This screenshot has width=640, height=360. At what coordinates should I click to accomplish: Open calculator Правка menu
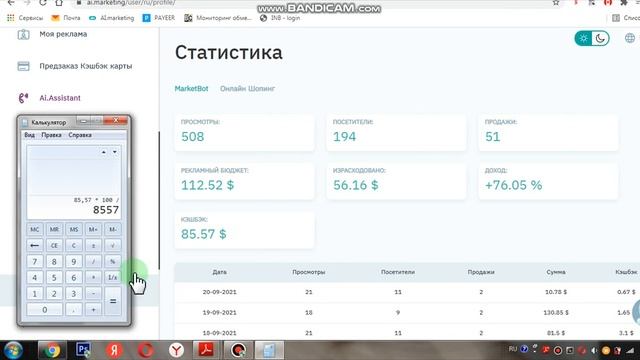tap(51, 135)
